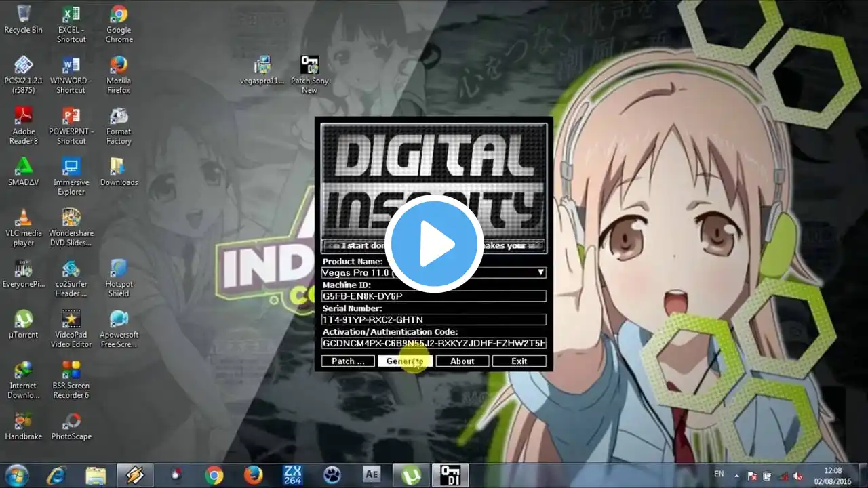Click the Patch Sony New desktop icon

click(x=309, y=75)
